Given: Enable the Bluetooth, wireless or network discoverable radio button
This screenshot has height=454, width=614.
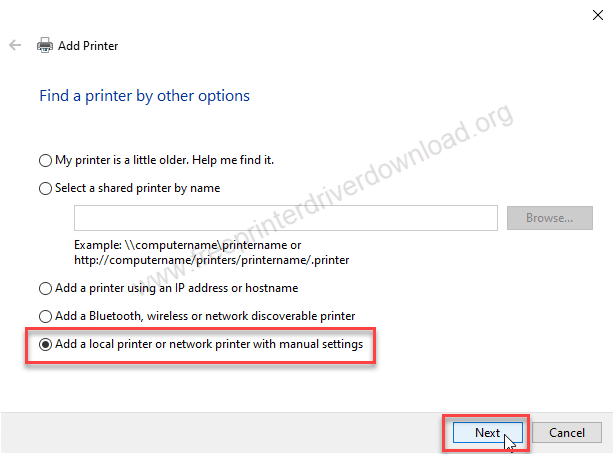Looking at the screenshot, I should coord(45,316).
